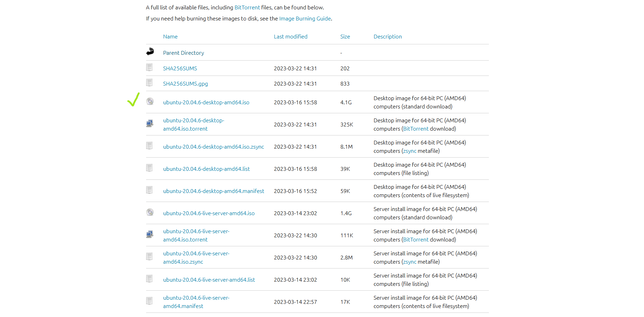Click the file icon for desktop-amd64.manifest
The height and width of the screenshot is (317, 644).
(x=149, y=190)
